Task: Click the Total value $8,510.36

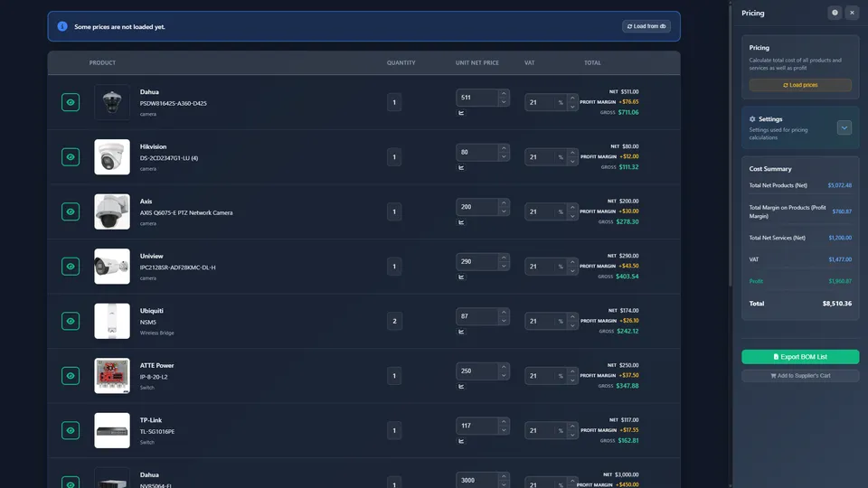Action: [837, 304]
